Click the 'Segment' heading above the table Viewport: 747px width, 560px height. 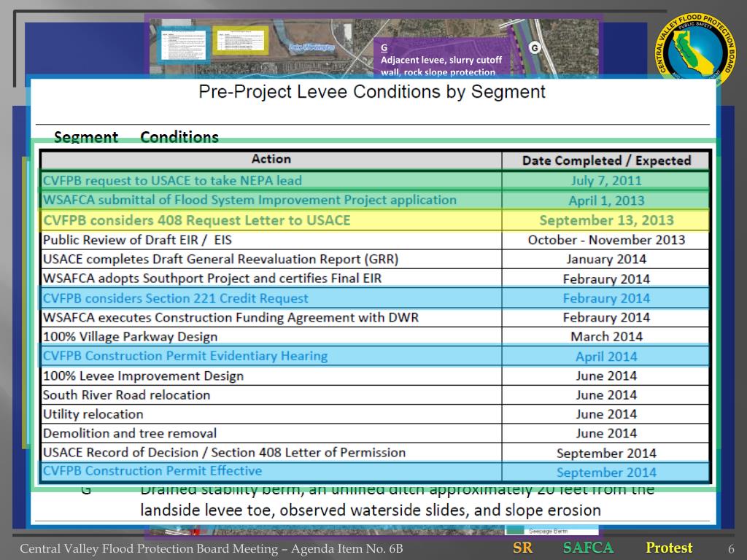86,136
